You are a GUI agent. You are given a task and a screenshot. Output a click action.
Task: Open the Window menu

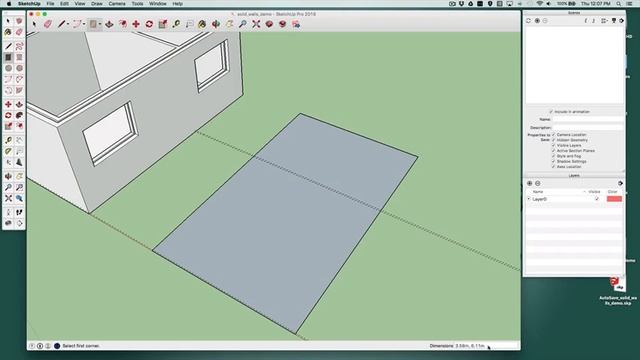click(x=158, y=4)
